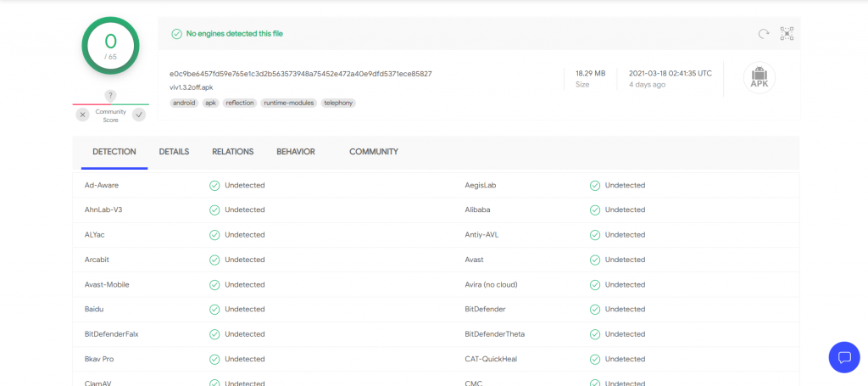The height and width of the screenshot is (386, 868).
Task: Click the BitDefenderFalx undetected check icon
Action: (x=214, y=334)
